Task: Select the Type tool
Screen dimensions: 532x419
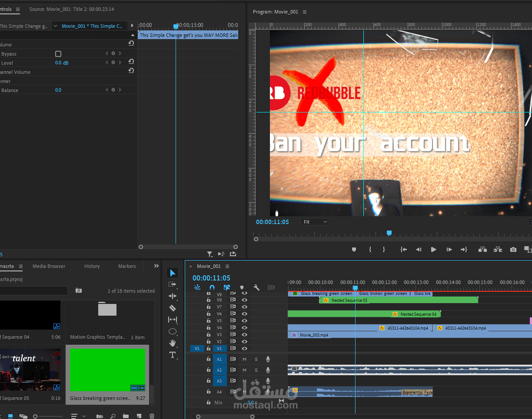Action: click(173, 355)
